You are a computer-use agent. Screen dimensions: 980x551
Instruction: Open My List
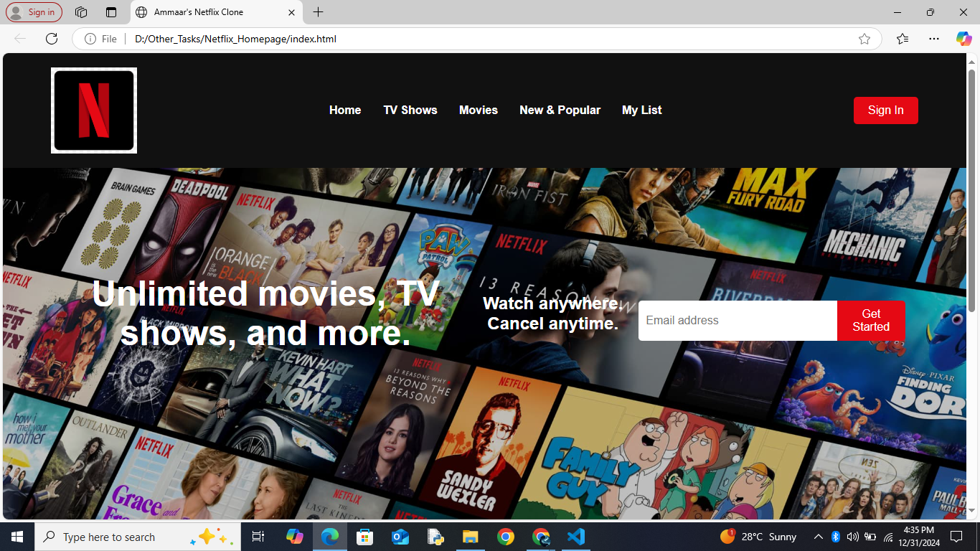(x=642, y=110)
